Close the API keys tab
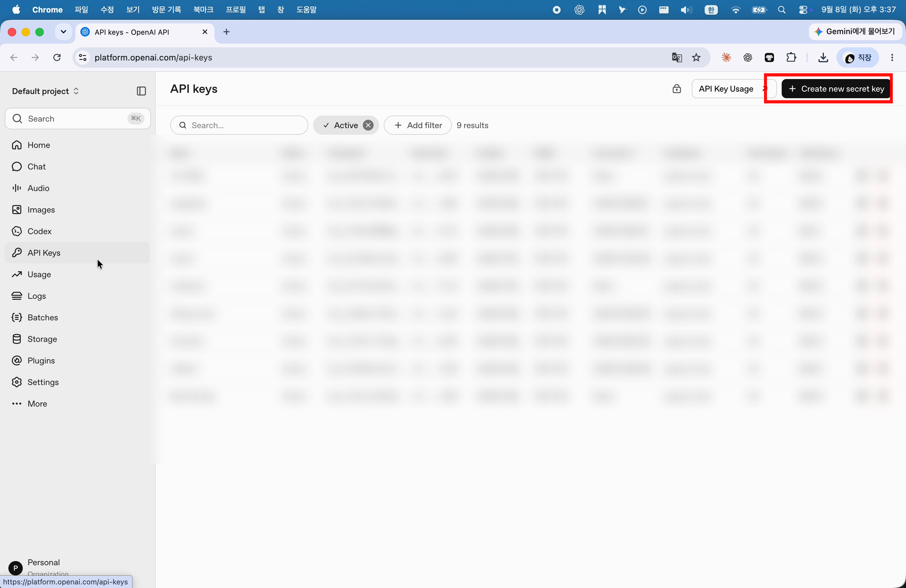 205,32
